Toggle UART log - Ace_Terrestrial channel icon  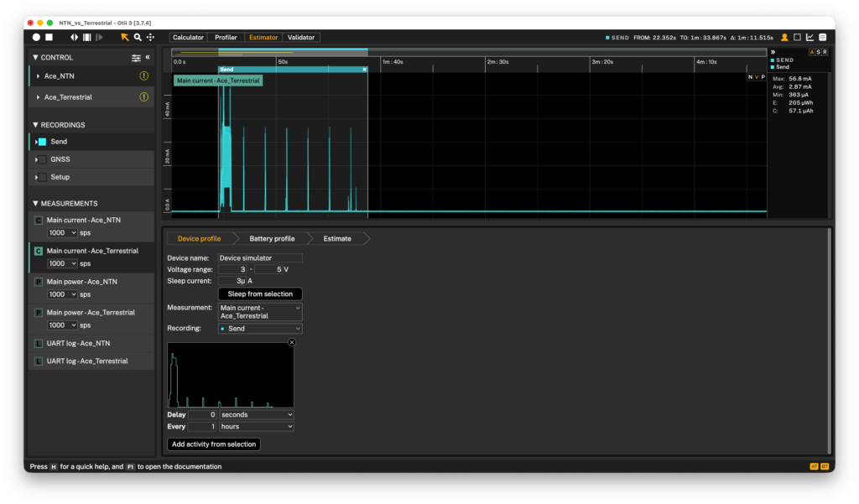coord(39,361)
